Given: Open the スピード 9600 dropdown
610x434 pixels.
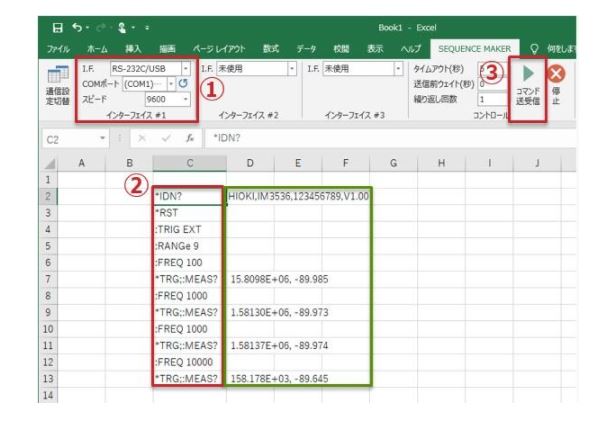Looking at the screenshot, I should click(186, 100).
